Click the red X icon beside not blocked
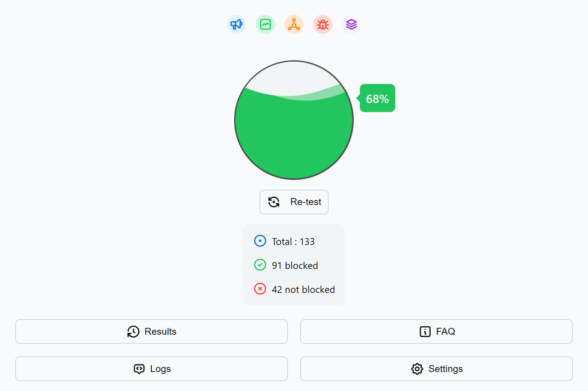Screen dimensions: 588x391 coord(260,289)
